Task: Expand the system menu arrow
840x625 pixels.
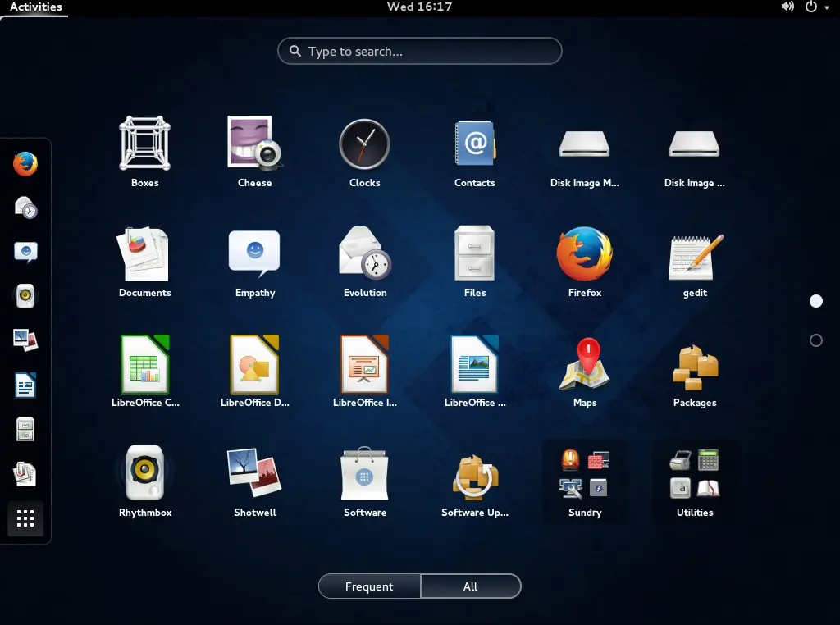Action: pyautogui.click(x=827, y=7)
